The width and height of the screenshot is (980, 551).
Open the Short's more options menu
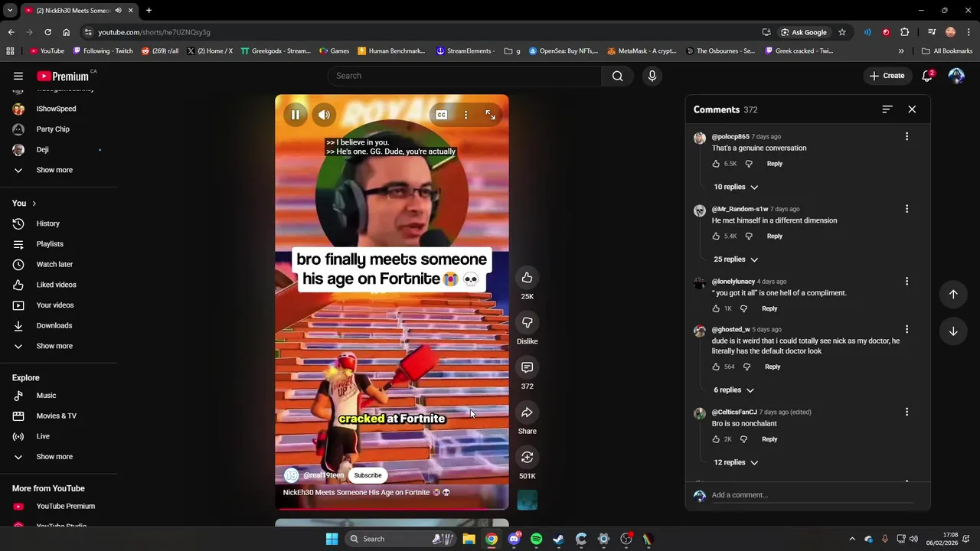coord(465,115)
